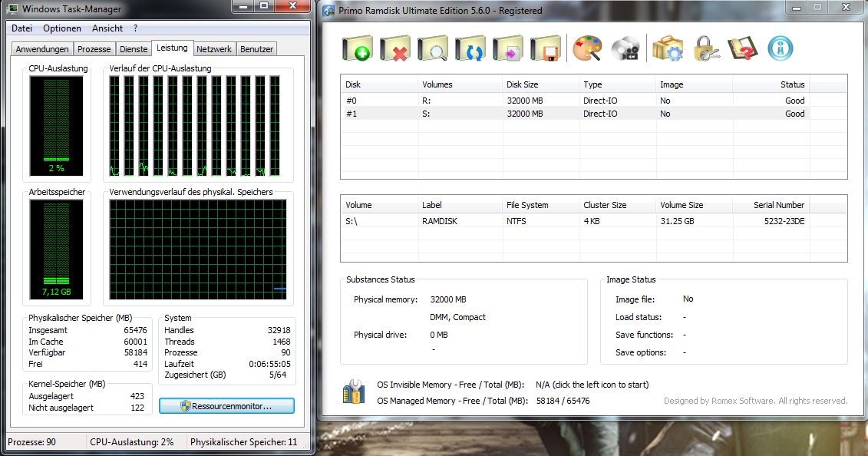This screenshot has width=868, height=456.
Task: Click the Status column header
Action: pos(771,84)
